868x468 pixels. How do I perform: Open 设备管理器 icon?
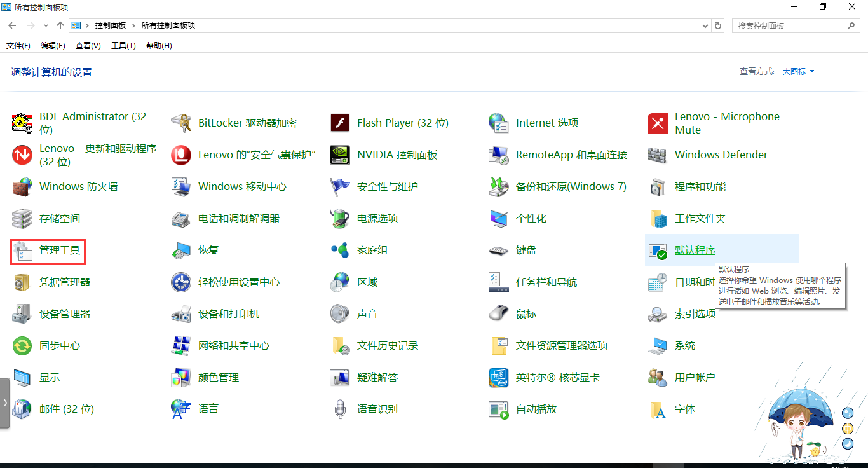point(22,313)
